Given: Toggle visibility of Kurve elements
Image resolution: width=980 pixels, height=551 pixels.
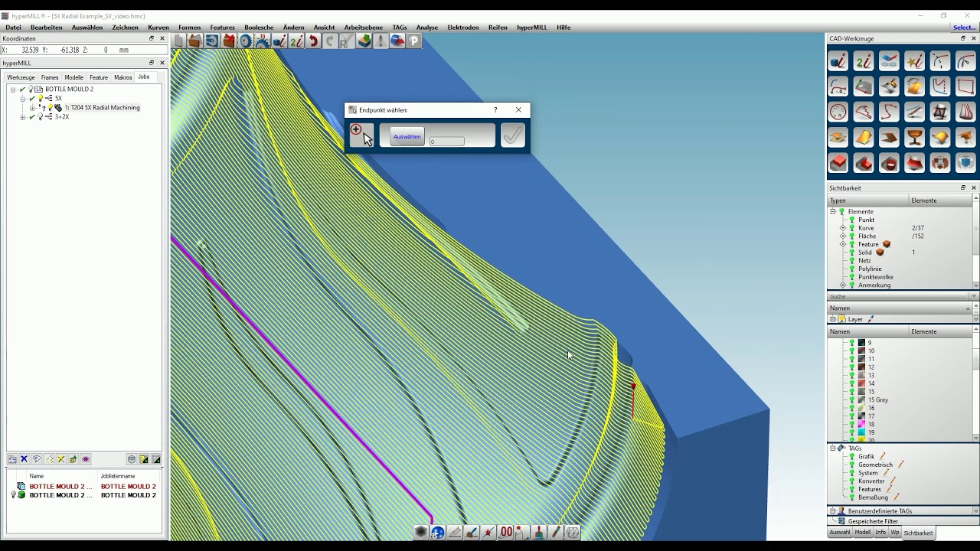Looking at the screenshot, I should [851, 228].
